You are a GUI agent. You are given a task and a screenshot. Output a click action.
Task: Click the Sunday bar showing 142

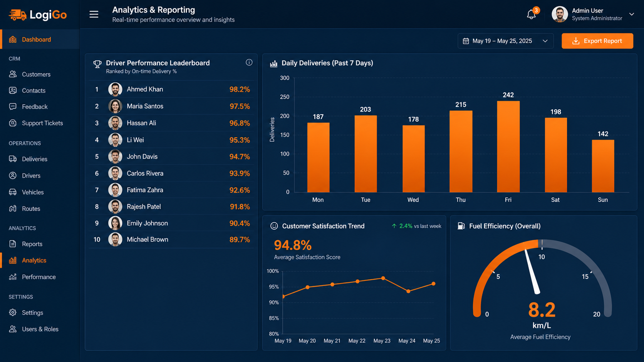pyautogui.click(x=603, y=166)
